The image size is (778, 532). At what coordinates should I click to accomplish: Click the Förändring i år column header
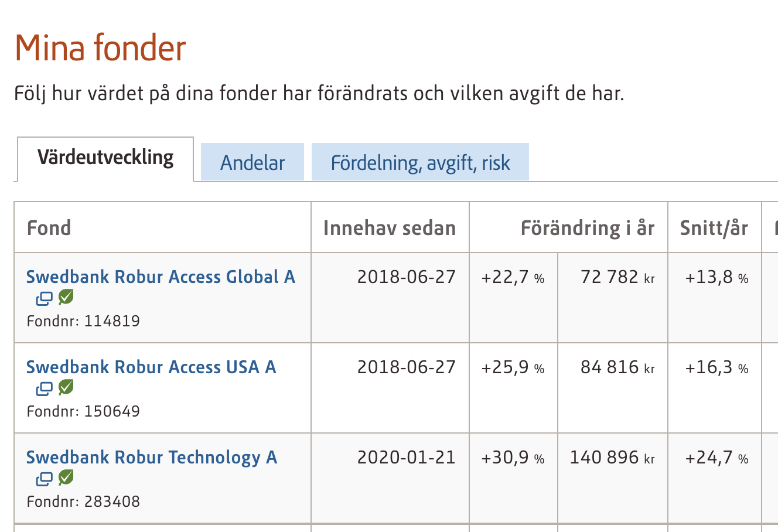point(587,227)
